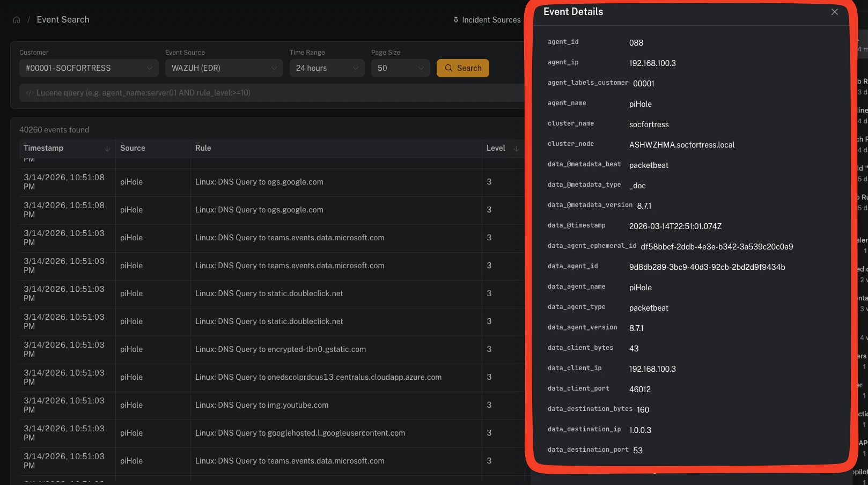Click the home icon in the breadcrumb
The height and width of the screenshot is (485, 868).
16,19
